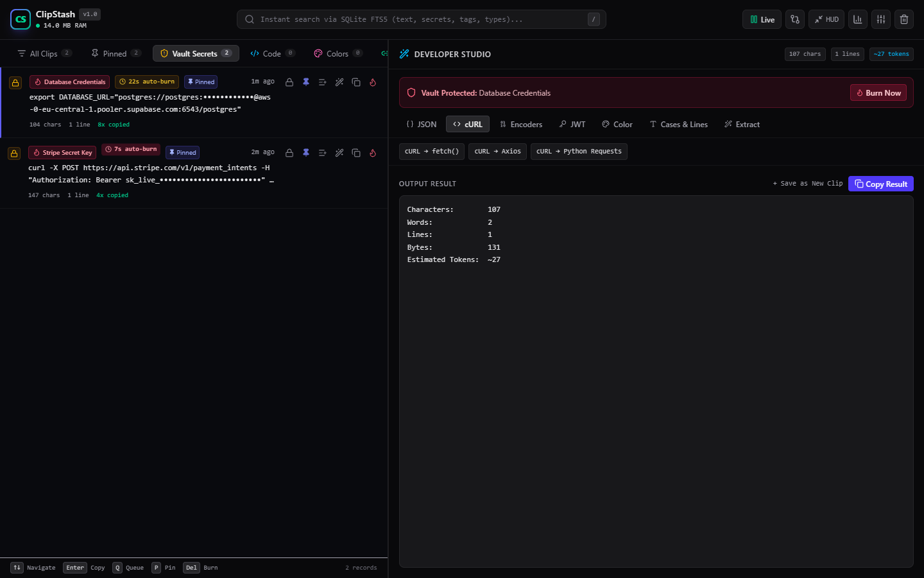Click the yellow vault lock beside Stripe Secret Key
This screenshot has width=924, height=578.
pos(14,153)
